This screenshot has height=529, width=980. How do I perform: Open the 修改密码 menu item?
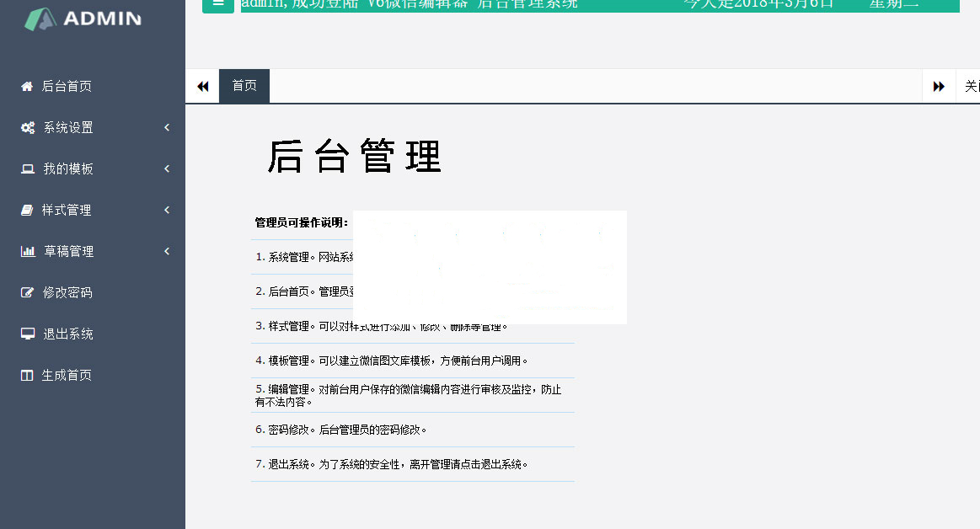click(67, 292)
